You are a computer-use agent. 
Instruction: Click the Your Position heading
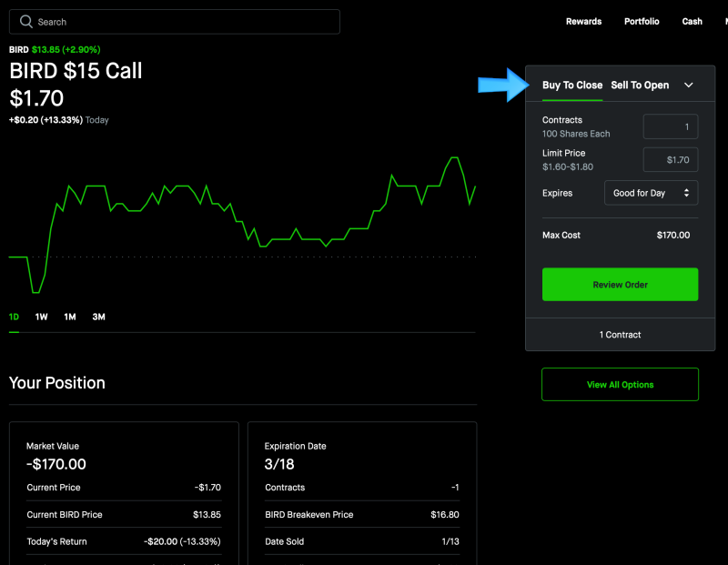tap(57, 383)
